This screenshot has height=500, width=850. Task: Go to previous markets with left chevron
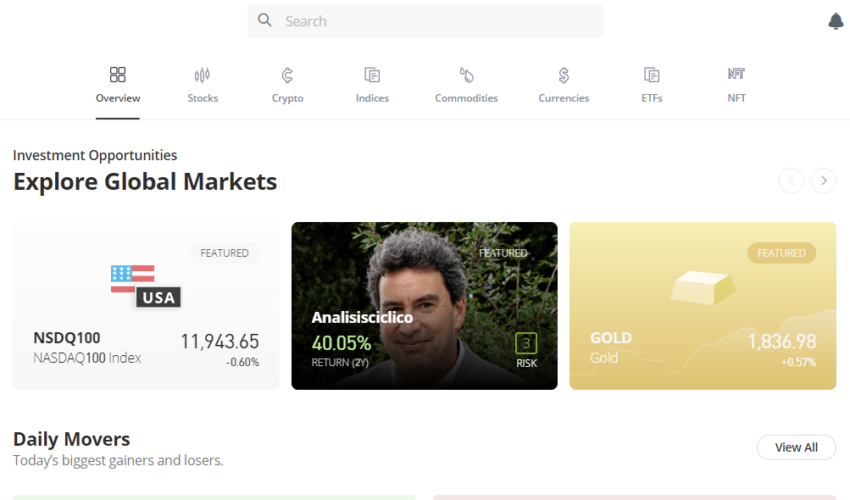point(791,181)
